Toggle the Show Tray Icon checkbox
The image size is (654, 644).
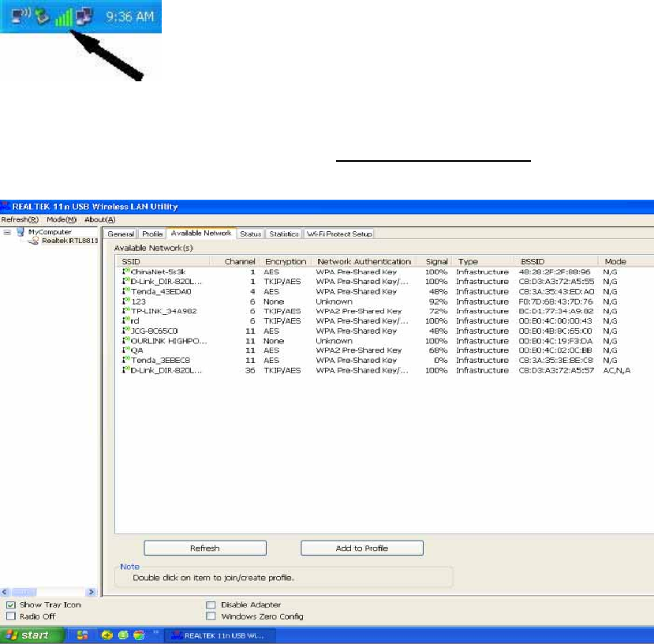pyautogui.click(x=11, y=605)
